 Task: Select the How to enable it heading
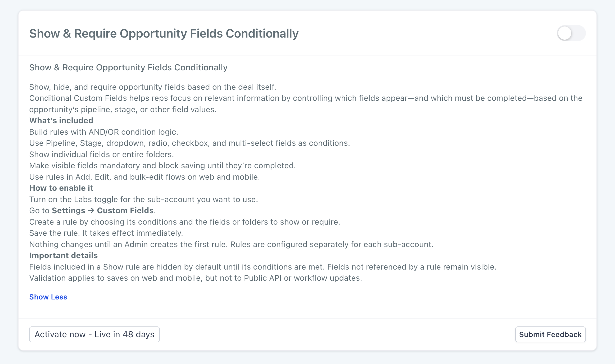point(61,188)
